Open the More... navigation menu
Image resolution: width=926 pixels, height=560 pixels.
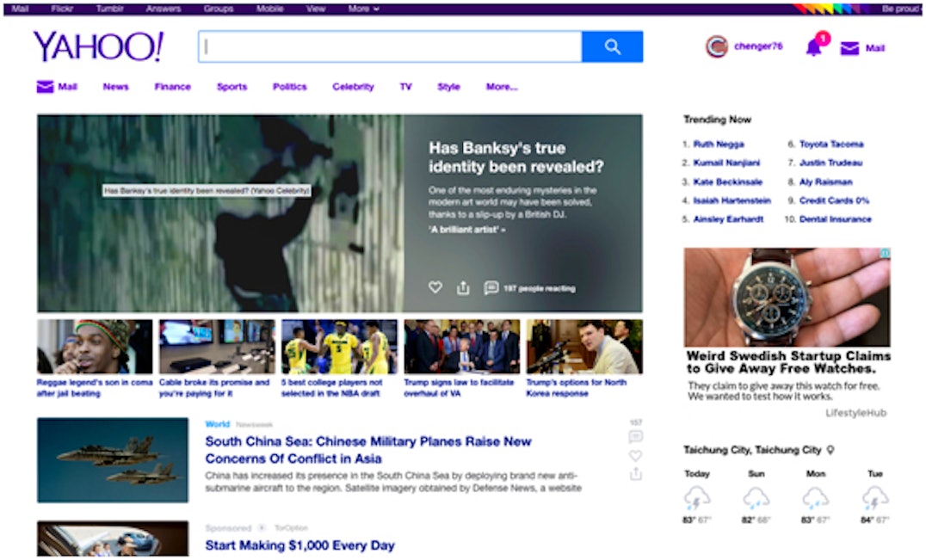502,87
